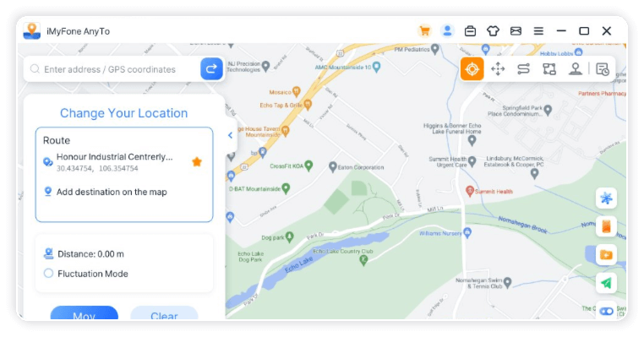
Task: Open the hamburger main menu
Action: [x=538, y=31]
